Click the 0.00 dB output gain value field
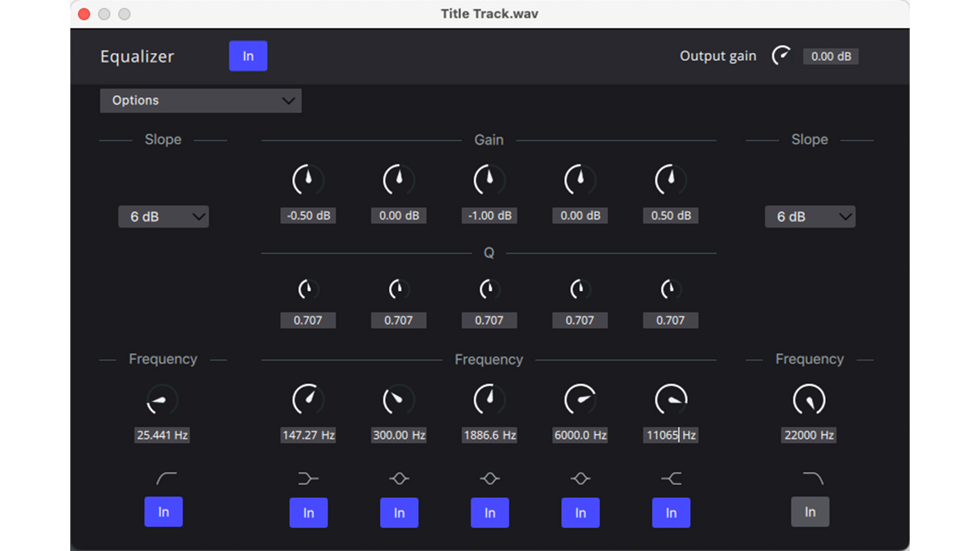Image resolution: width=980 pixels, height=551 pixels. [830, 56]
